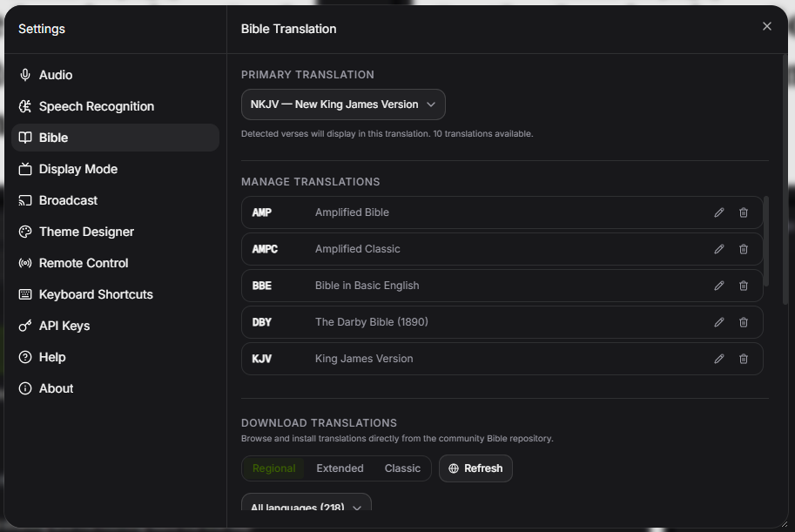Delete the KJV translation
Image resolution: width=795 pixels, height=532 pixels.
pos(744,359)
